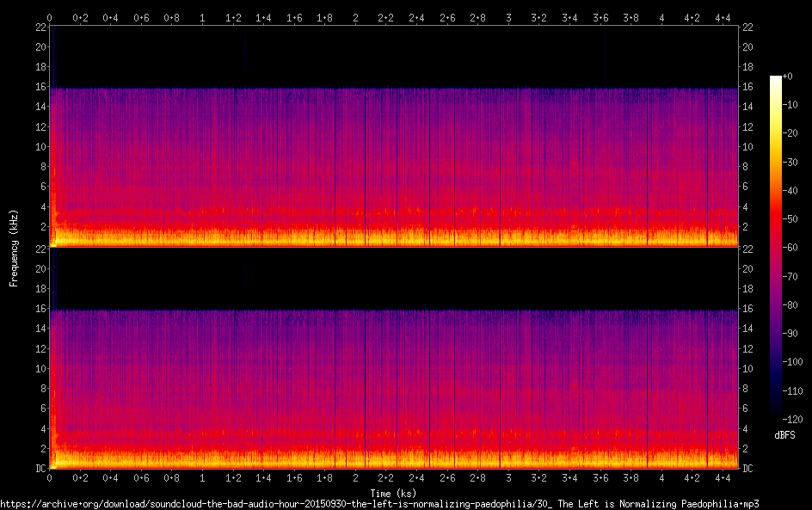Click the Time (ks) axis label
Screen dimensions: 812x510
(x=393, y=493)
